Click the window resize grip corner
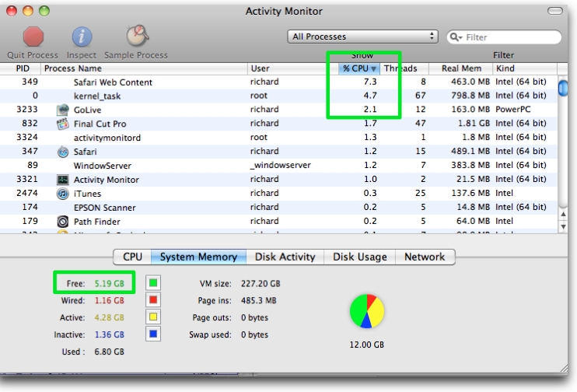This screenshot has height=392, width=577. tap(563, 369)
